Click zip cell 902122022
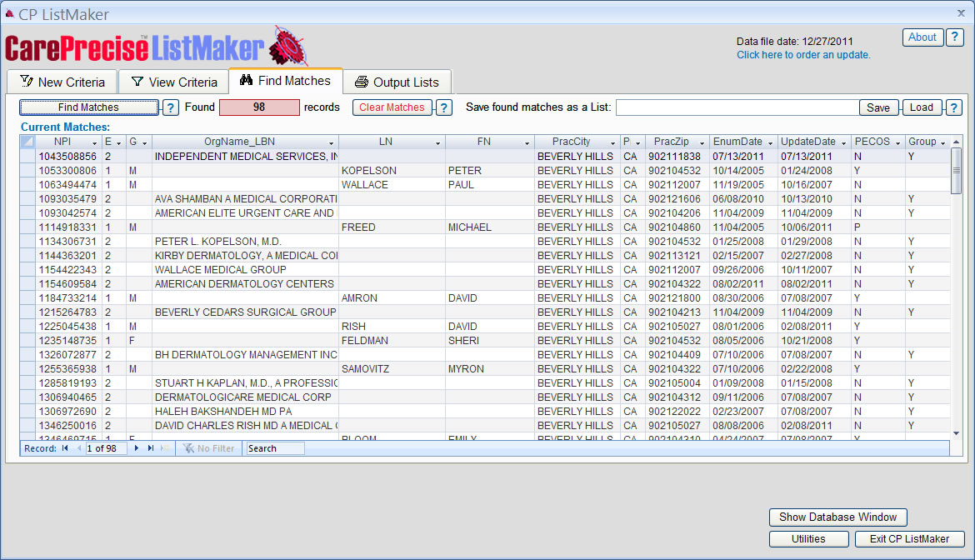 coord(677,412)
